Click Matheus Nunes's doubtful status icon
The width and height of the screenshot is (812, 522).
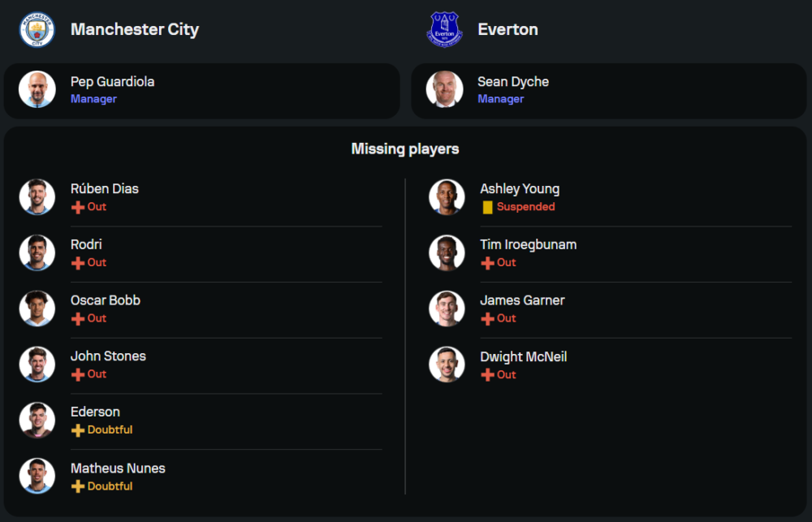pos(78,486)
